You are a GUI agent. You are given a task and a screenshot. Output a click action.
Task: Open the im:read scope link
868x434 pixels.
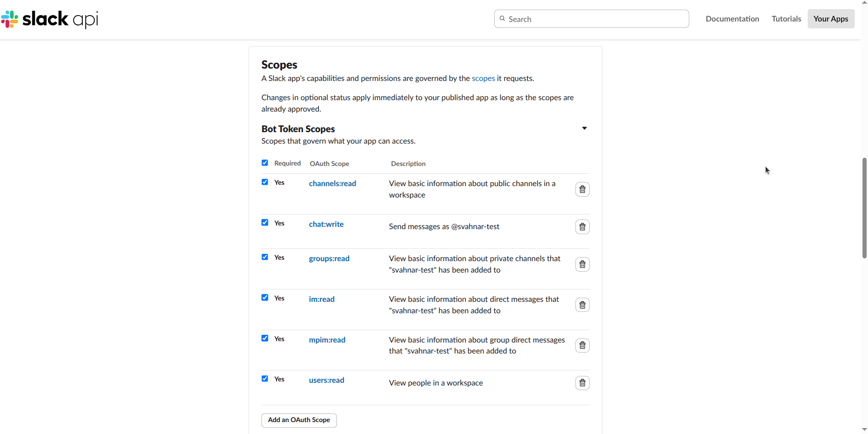[x=322, y=299]
